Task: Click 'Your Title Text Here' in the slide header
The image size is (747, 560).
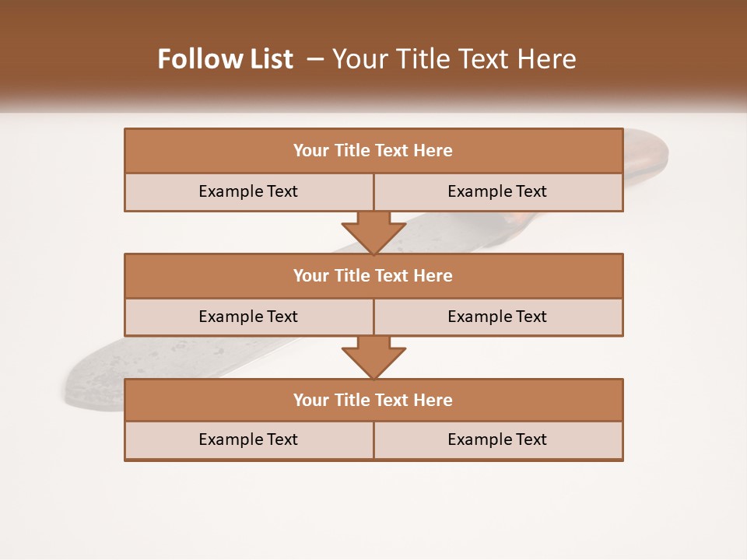Action: click(x=454, y=59)
